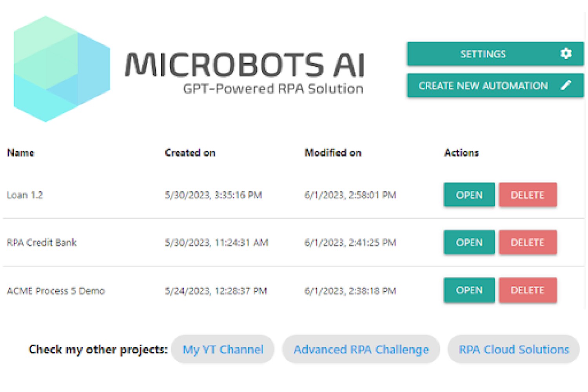Click the Name column header
This screenshot has width=588, height=392.
coord(20,152)
